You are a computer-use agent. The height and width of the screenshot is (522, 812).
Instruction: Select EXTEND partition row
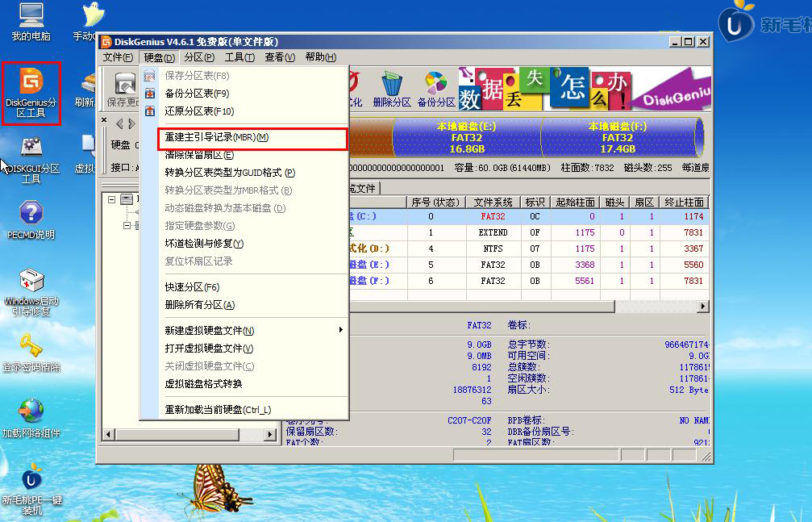click(528, 232)
